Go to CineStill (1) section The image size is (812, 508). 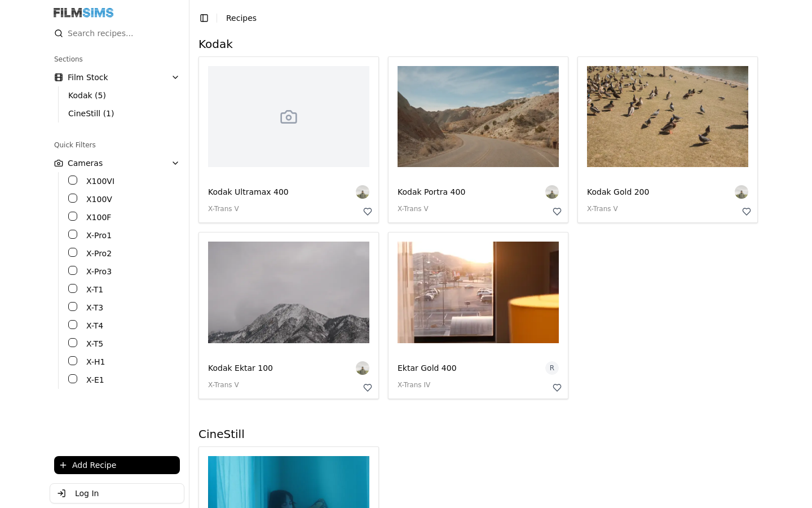[91, 113]
